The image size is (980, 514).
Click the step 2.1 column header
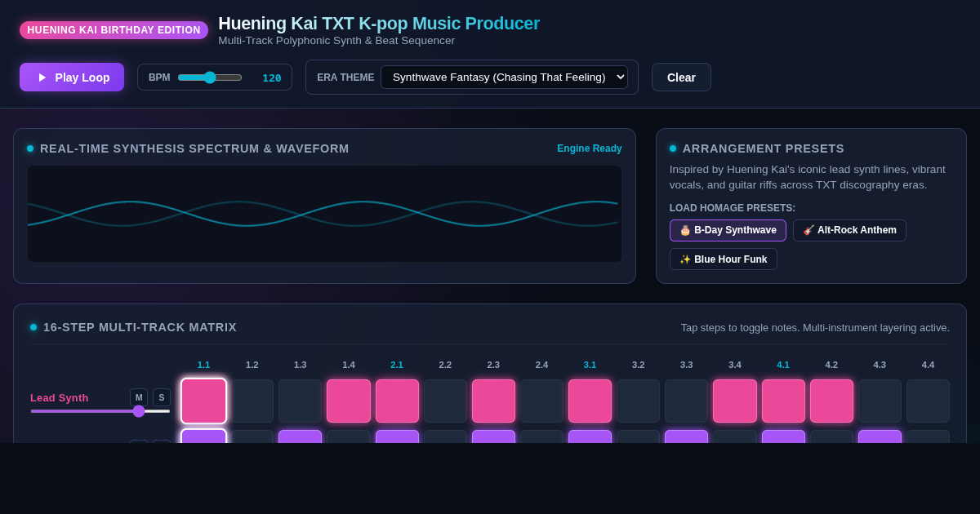[397, 365]
